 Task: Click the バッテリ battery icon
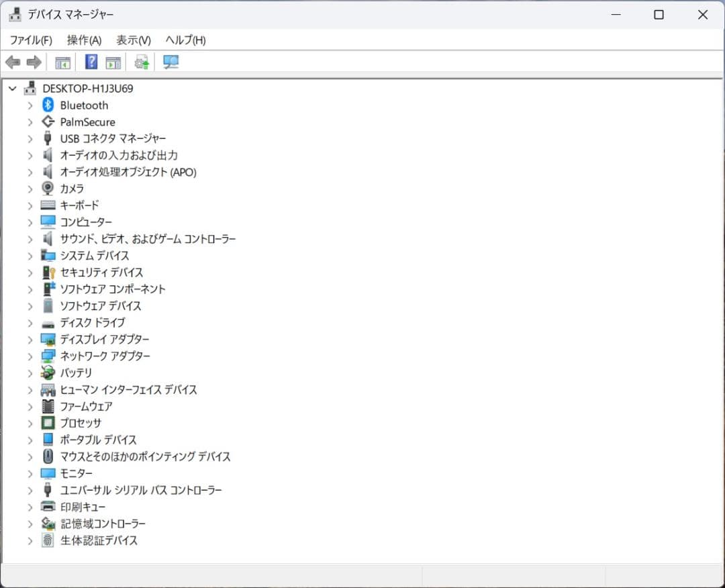pyautogui.click(x=48, y=373)
